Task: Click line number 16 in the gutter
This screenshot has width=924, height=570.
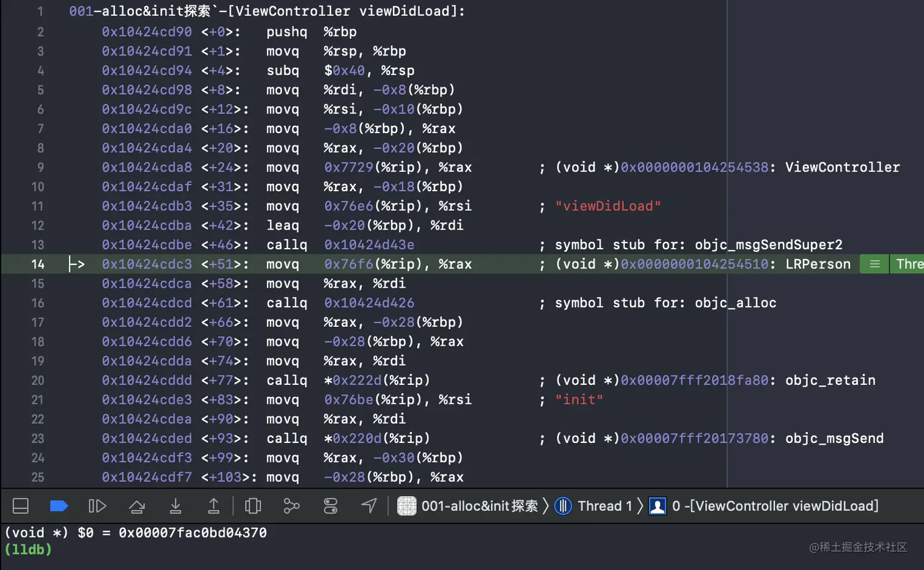Action: point(37,302)
